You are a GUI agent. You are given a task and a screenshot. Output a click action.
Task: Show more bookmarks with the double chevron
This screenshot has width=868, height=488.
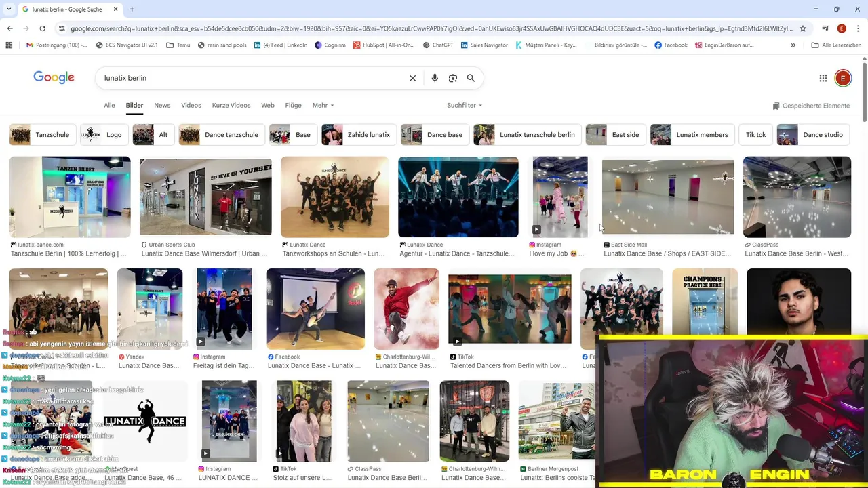[x=793, y=45]
